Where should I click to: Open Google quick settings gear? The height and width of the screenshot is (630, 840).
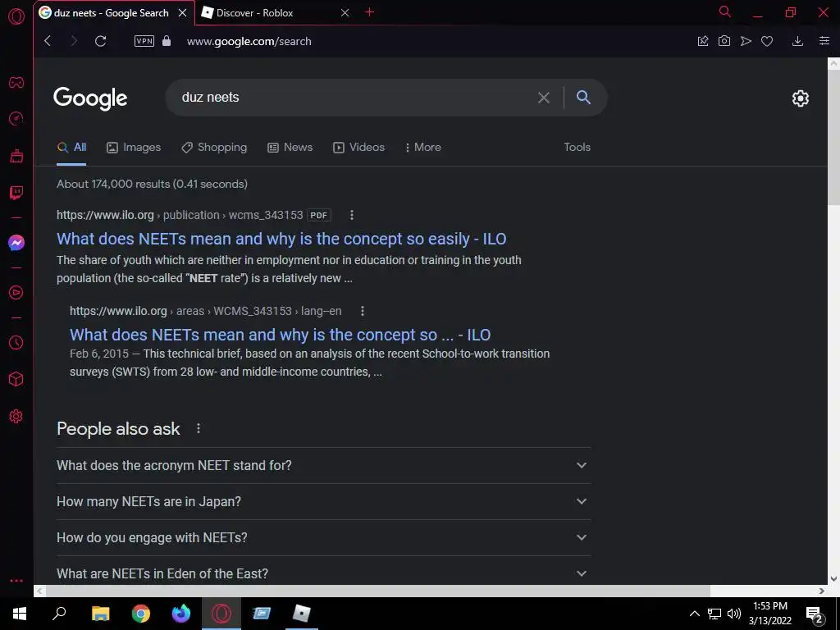coord(801,98)
